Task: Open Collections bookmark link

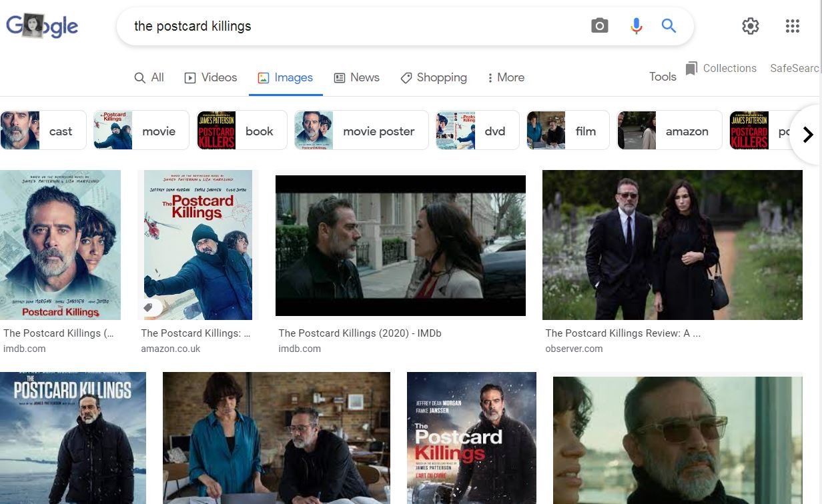Action: coord(721,68)
